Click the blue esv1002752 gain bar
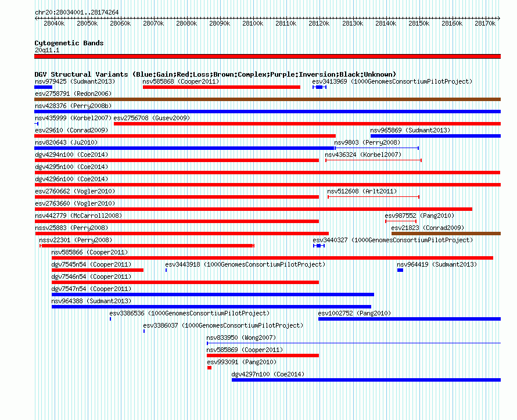The image size is (517, 420). (x=410, y=319)
